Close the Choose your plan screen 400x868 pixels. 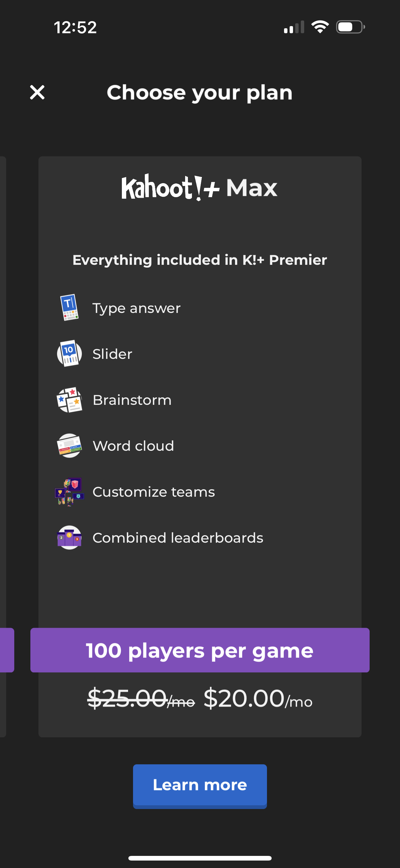coord(37,92)
